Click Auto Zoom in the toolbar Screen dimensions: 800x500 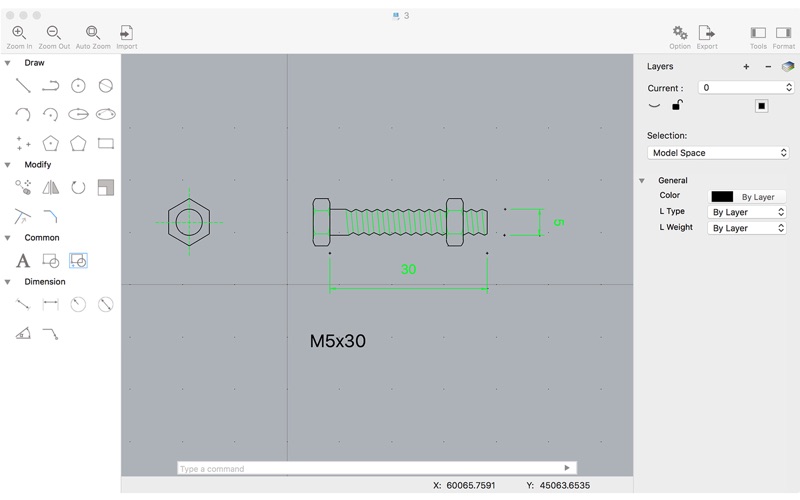pos(93,37)
